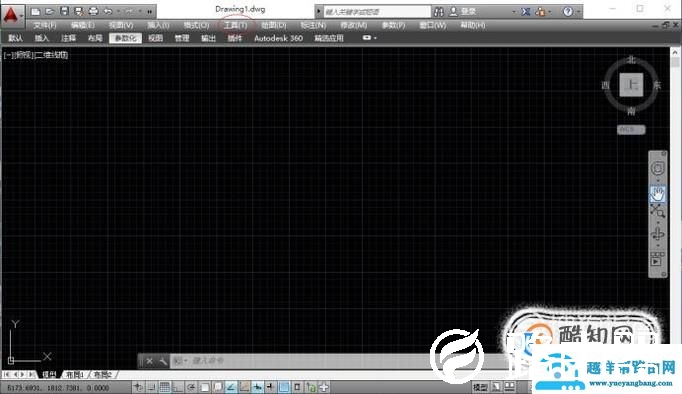Switch to the 精选应用 ribbon tab
This screenshot has width=682, height=394.
(x=329, y=38)
